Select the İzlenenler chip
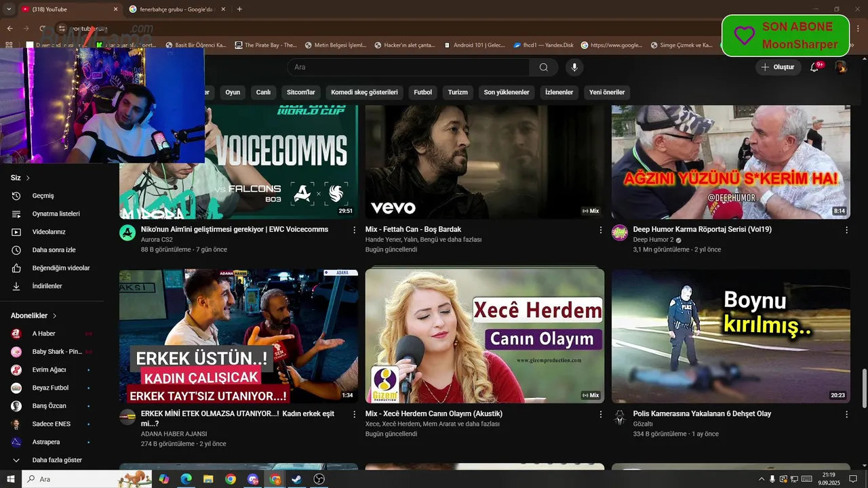This screenshot has width=868, height=488. pyautogui.click(x=559, y=92)
